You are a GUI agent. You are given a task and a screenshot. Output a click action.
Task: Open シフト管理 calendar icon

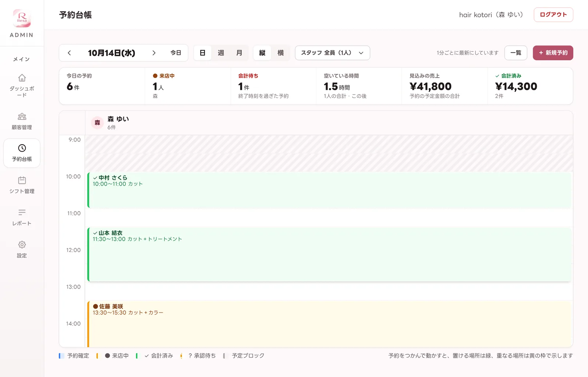click(22, 180)
